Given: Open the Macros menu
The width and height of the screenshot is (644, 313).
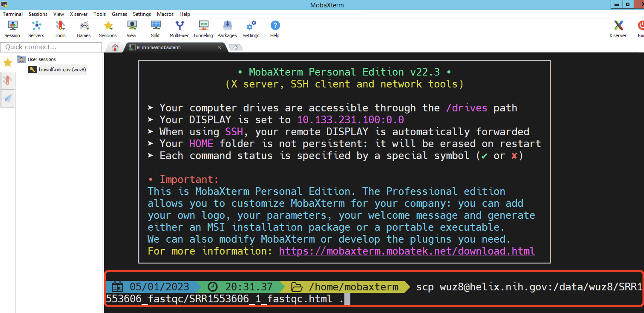Looking at the screenshot, I should tap(165, 14).
